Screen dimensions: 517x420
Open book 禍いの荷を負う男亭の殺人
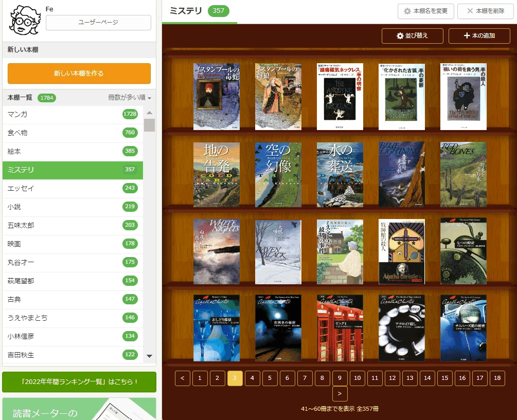[463, 97]
